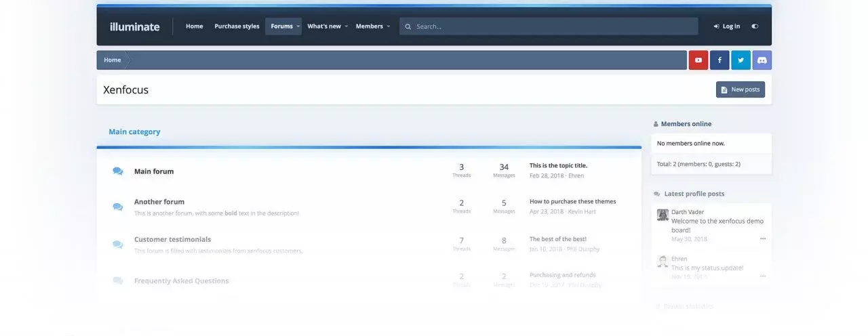Click the Home breadcrumb
868x336 pixels.
point(113,60)
